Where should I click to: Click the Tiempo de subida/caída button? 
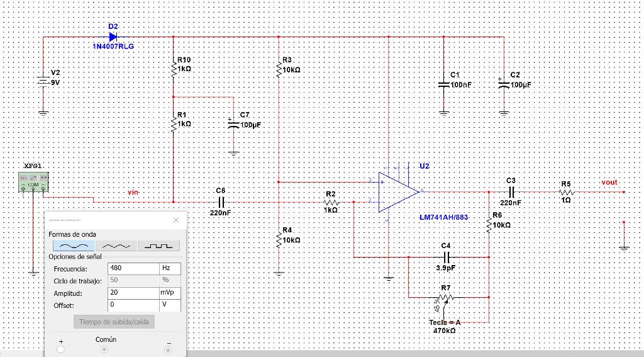[x=114, y=322]
